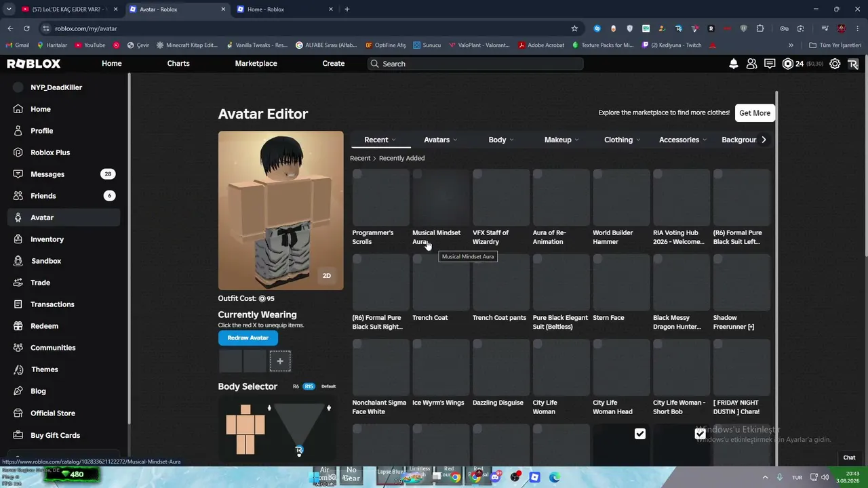The image size is (868, 488).
Task: Click the Official Store icon in the sidebar
Action: [18, 413]
